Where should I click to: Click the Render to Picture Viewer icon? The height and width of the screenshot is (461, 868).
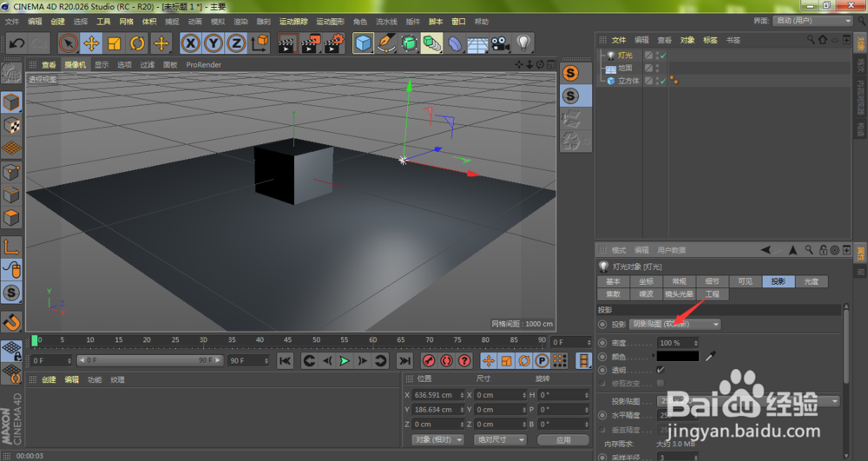(x=311, y=43)
